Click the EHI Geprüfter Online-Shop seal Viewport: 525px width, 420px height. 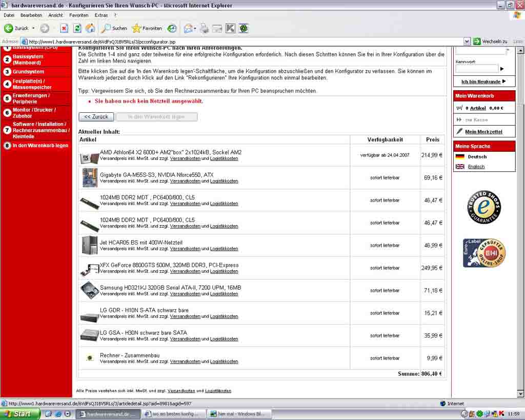point(484,253)
